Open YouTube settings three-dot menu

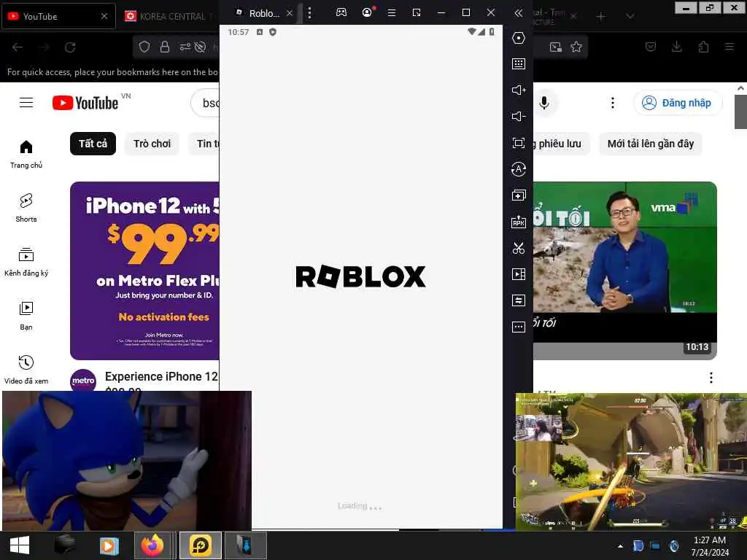click(613, 103)
